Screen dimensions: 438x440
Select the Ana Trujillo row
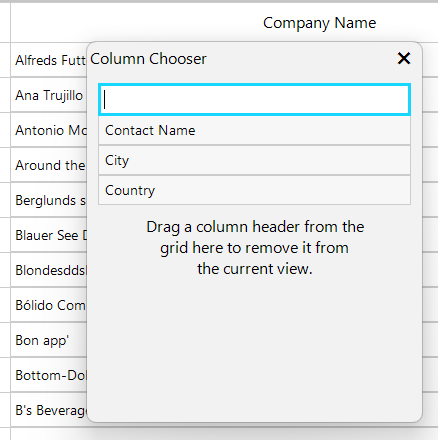pos(49,95)
